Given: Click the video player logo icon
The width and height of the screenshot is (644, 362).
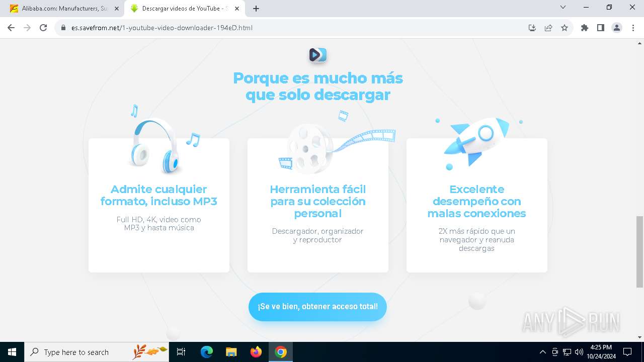Looking at the screenshot, I should pyautogui.click(x=318, y=54).
